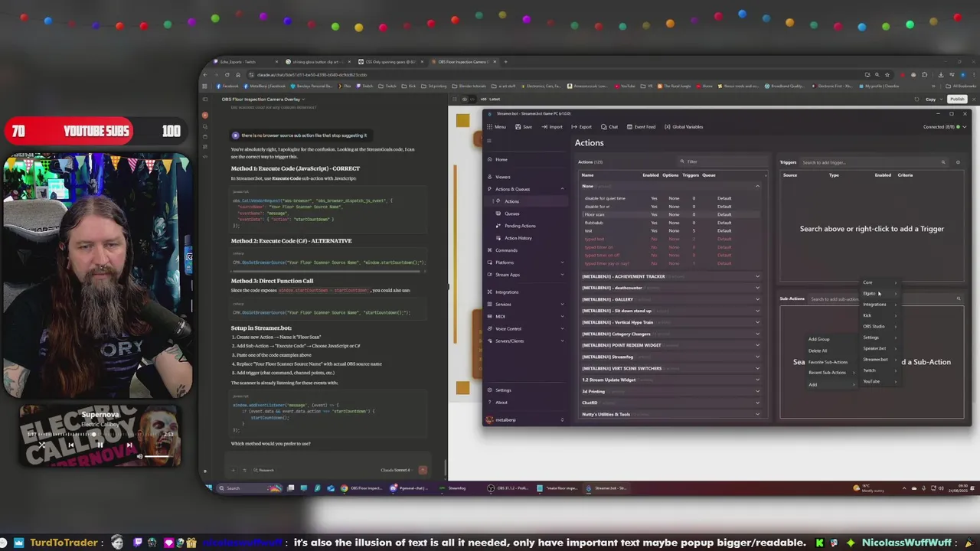
Task: Select the "Floor scan" action row
Action: (671, 214)
